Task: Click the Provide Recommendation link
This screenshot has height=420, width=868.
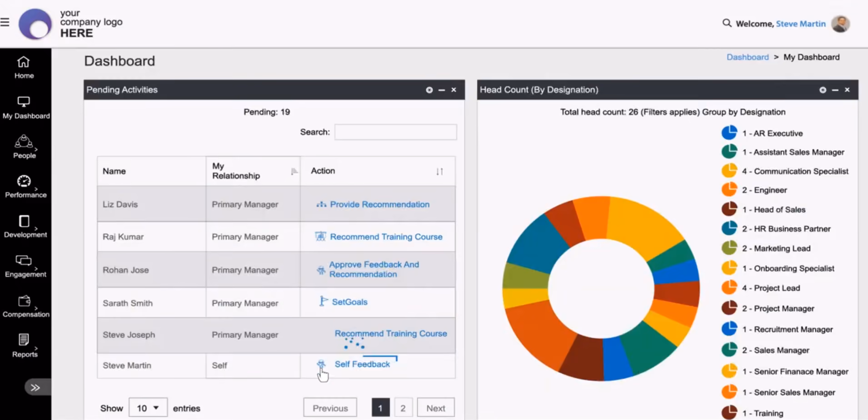Action: coord(379,204)
